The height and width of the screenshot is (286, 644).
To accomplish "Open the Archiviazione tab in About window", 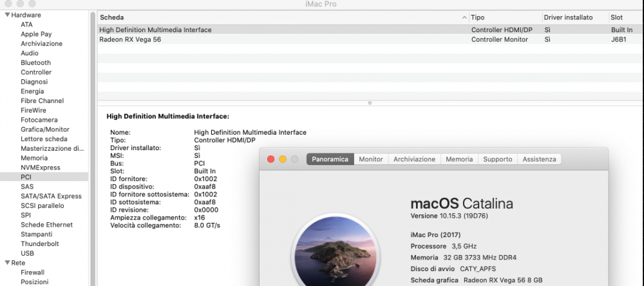I will coord(414,159).
